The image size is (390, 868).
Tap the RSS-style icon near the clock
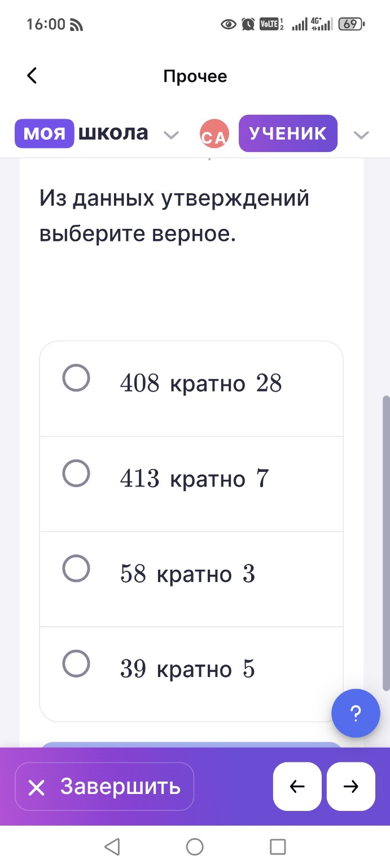75,25
